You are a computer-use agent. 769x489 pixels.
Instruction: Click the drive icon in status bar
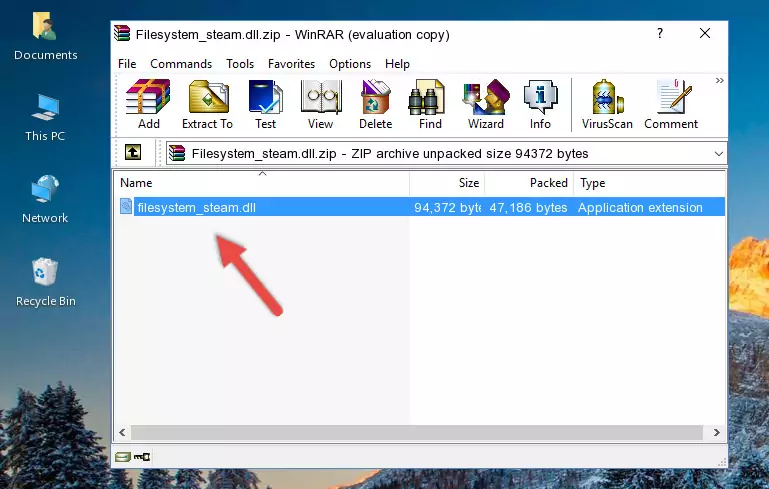click(x=123, y=457)
